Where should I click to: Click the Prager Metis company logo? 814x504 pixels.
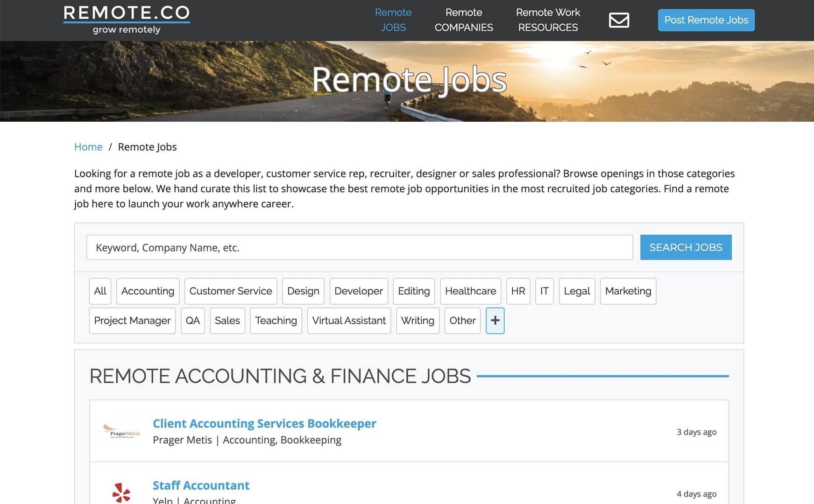pyautogui.click(x=121, y=431)
